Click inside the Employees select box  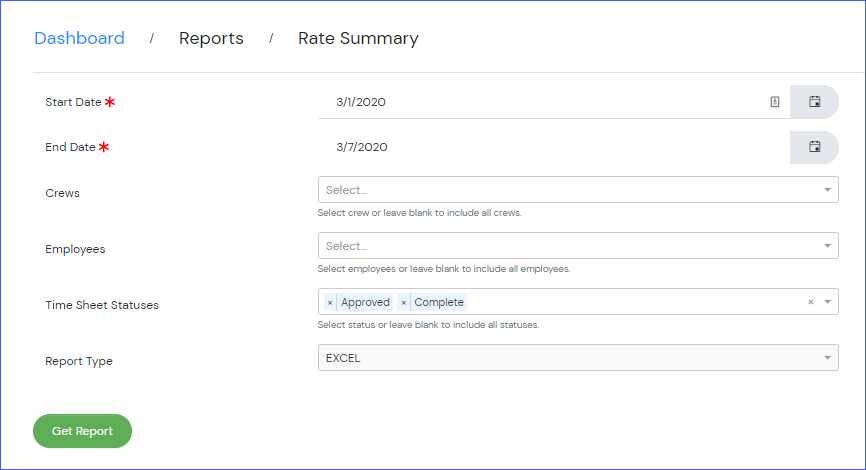point(578,246)
